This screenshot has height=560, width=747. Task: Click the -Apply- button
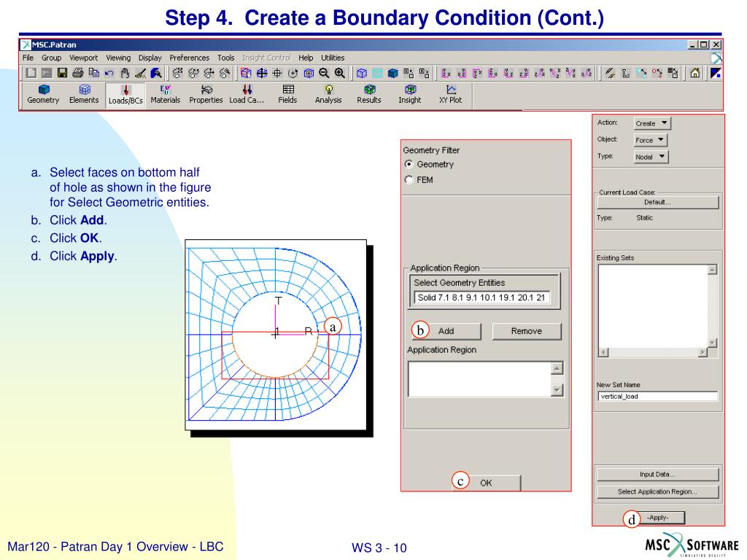(658, 518)
